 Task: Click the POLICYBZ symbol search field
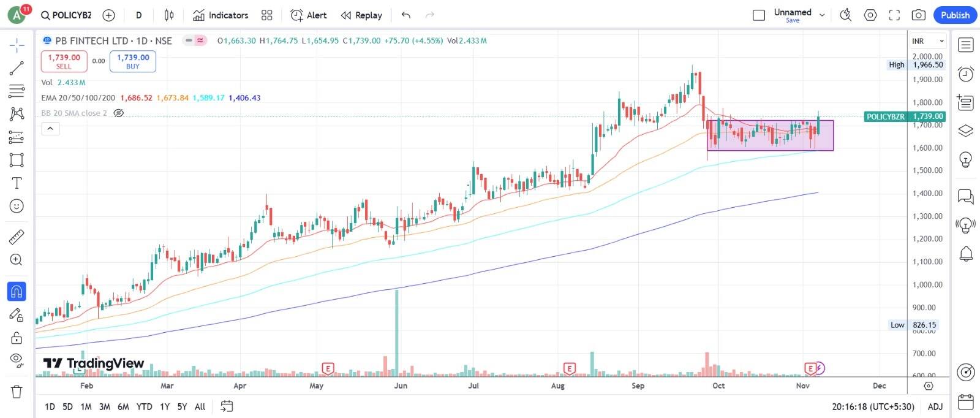pos(66,15)
